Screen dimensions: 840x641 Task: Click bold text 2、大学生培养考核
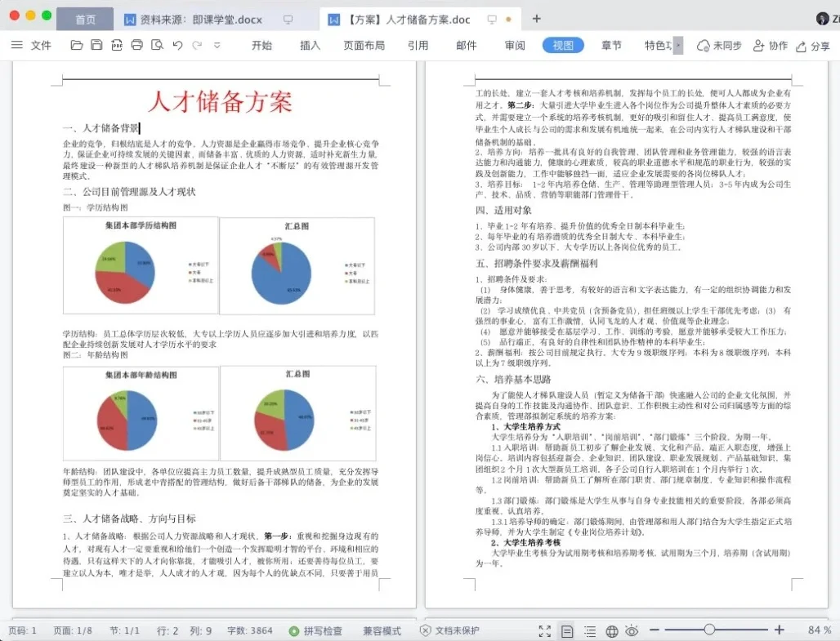click(526, 542)
